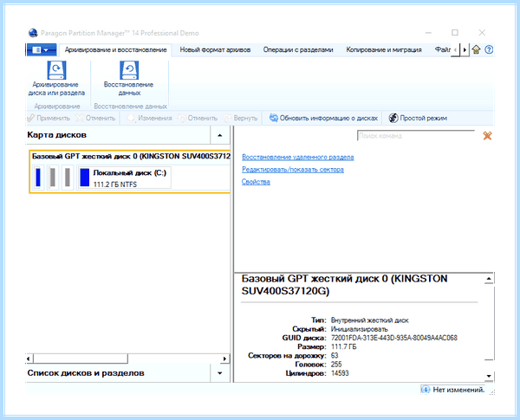Image resolution: width=520 pixels, height=420 pixels.
Task: Click undo Отменить beside Изменения
Action: (198, 118)
